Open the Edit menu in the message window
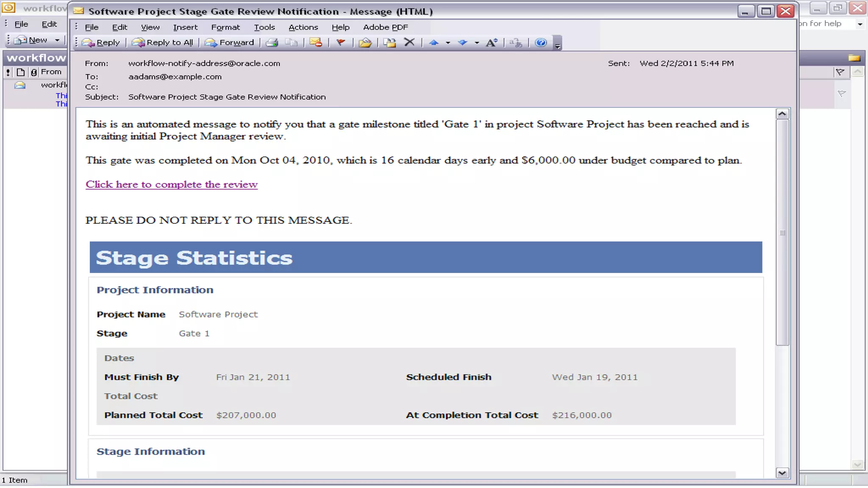Screen dimensions: 868x488 [120, 27]
